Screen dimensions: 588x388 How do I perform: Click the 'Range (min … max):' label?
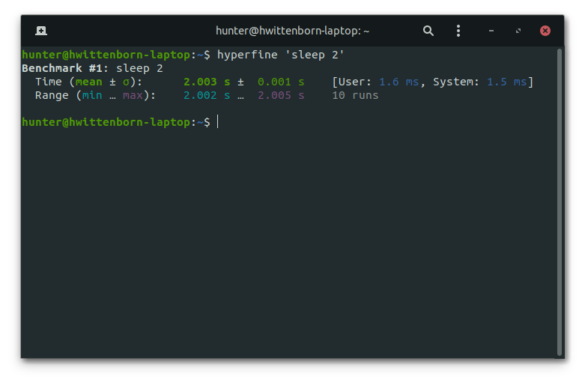click(95, 95)
